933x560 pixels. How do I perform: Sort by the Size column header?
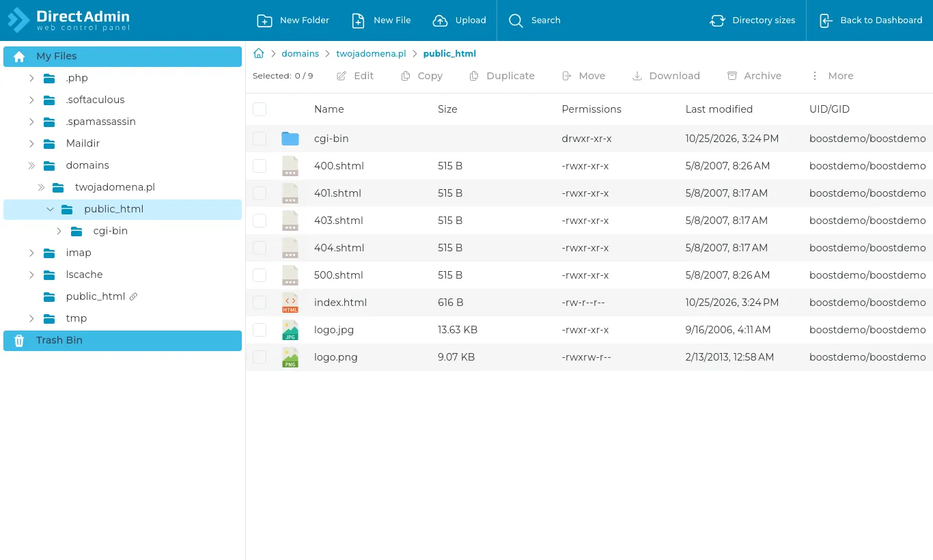pyautogui.click(x=447, y=109)
